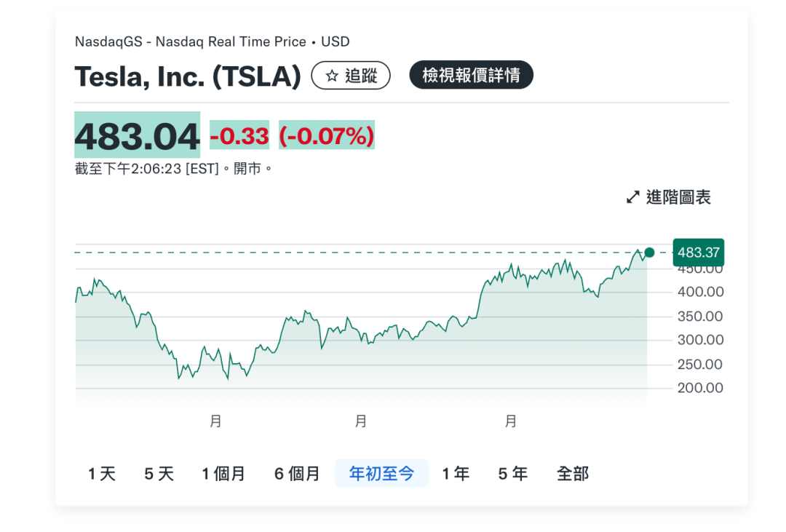The image size is (786, 532).
Task: Select the 年初至今 YTD range
Action: (381, 474)
